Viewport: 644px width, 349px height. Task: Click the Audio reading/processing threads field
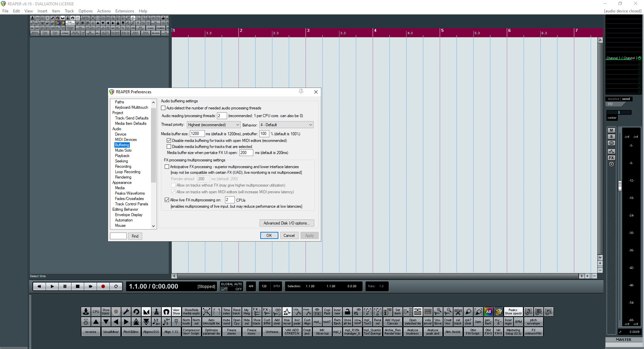[x=222, y=116]
